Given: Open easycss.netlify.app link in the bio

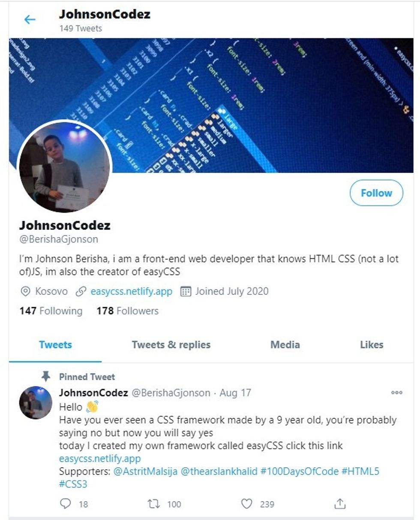Looking at the screenshot, I should [132, 292].
